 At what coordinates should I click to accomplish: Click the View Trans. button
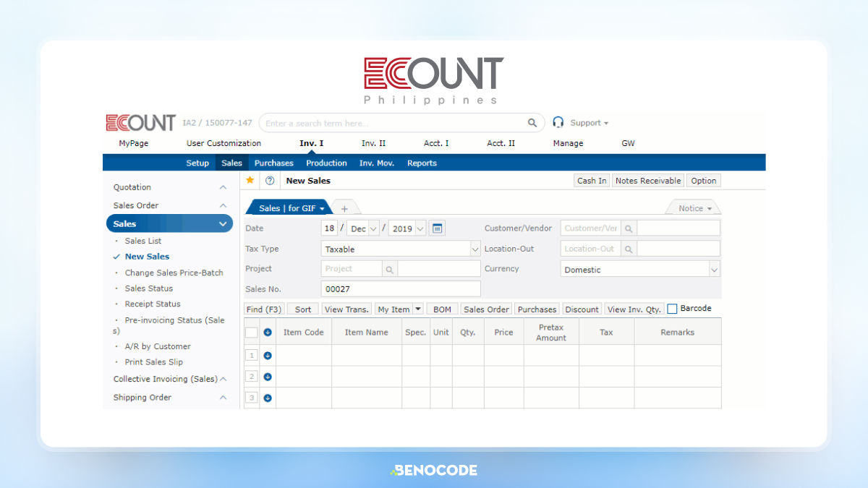point(346,309)
